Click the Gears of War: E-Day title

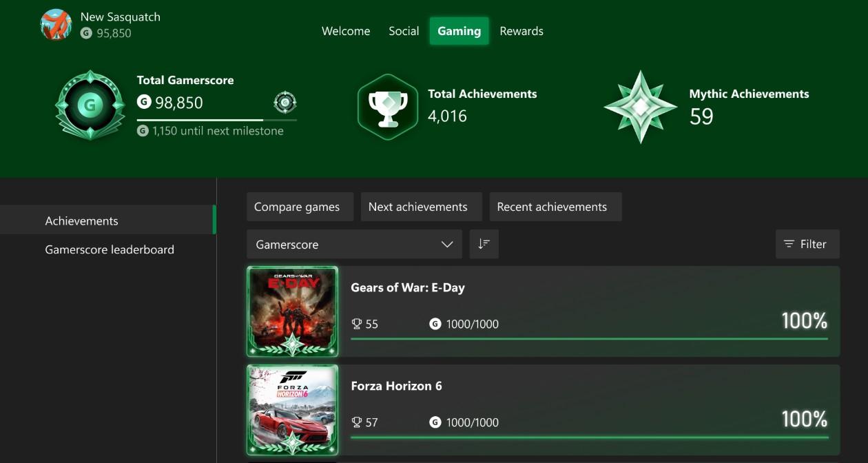408,287
